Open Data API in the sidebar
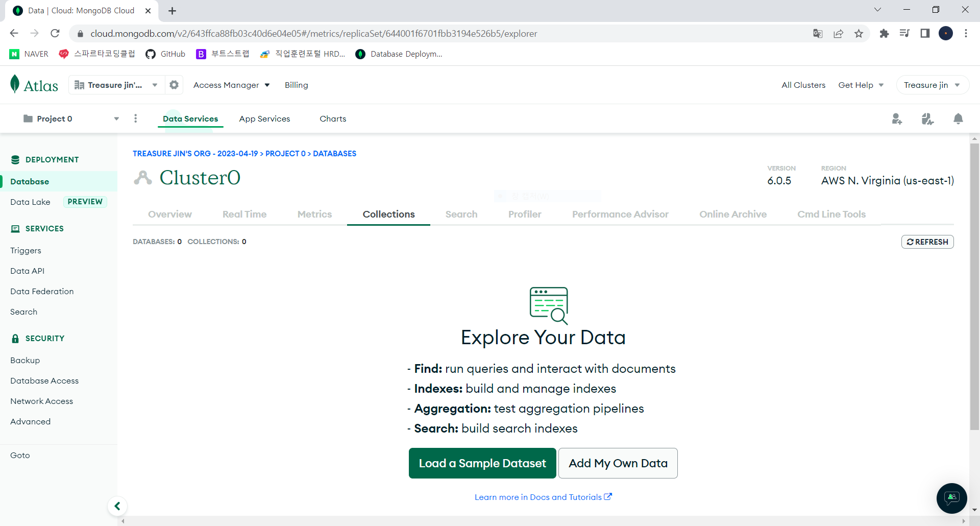This screenshot has height=526, width=980. tap(27, 271)
